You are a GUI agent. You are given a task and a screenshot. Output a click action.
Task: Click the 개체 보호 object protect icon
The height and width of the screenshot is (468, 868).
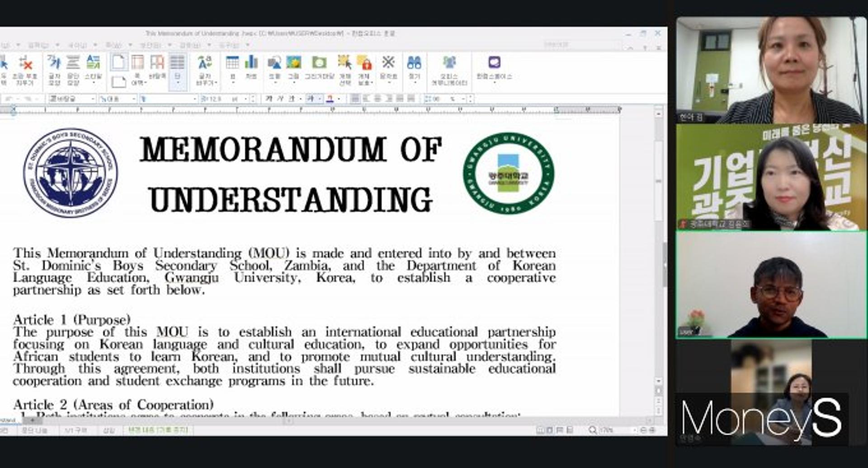coord(364,70)
